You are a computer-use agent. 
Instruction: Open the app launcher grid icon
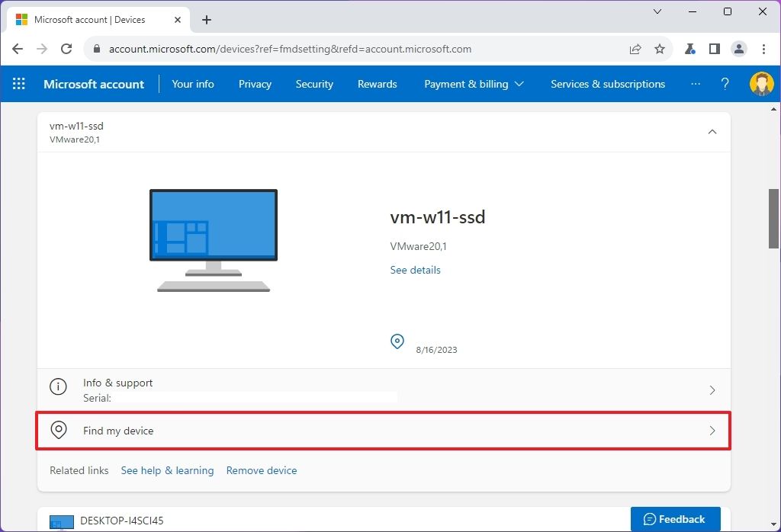click(18, 84)
